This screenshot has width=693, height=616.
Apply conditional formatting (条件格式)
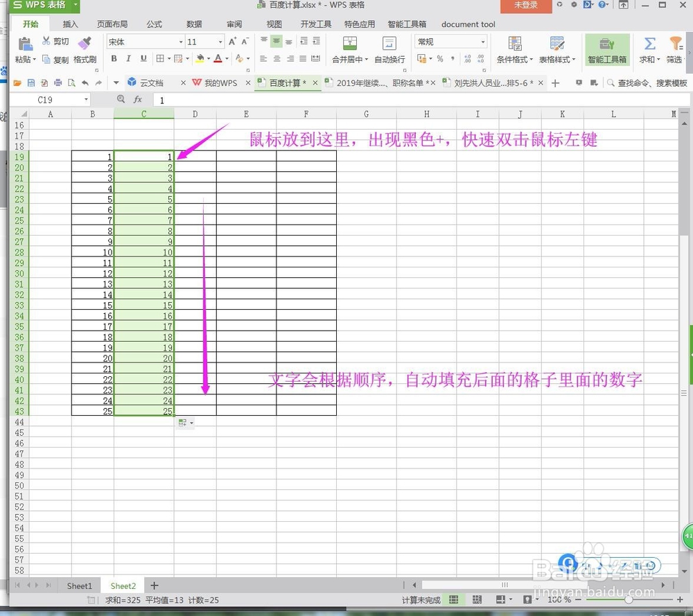(513, 50)
